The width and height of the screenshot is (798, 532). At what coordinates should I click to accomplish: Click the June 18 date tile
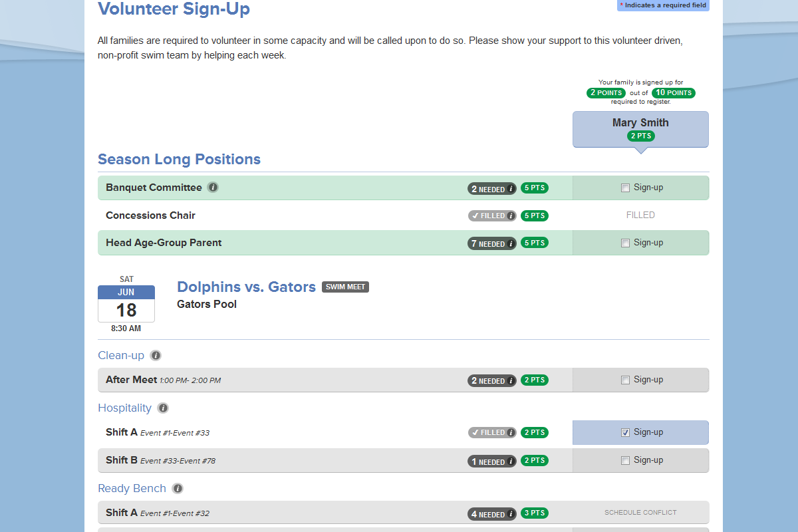pos(126,303)
